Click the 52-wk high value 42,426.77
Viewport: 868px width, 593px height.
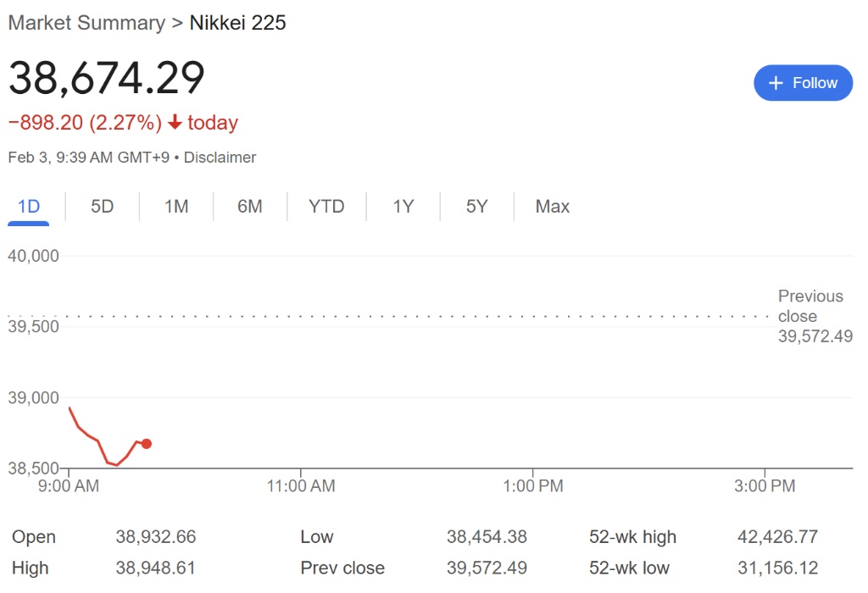point(777,536)
